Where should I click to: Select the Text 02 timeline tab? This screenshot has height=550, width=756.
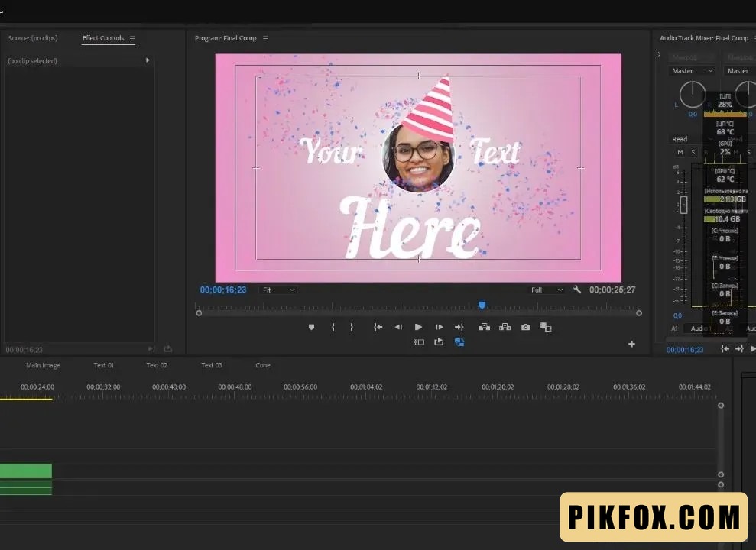[157, 365]
